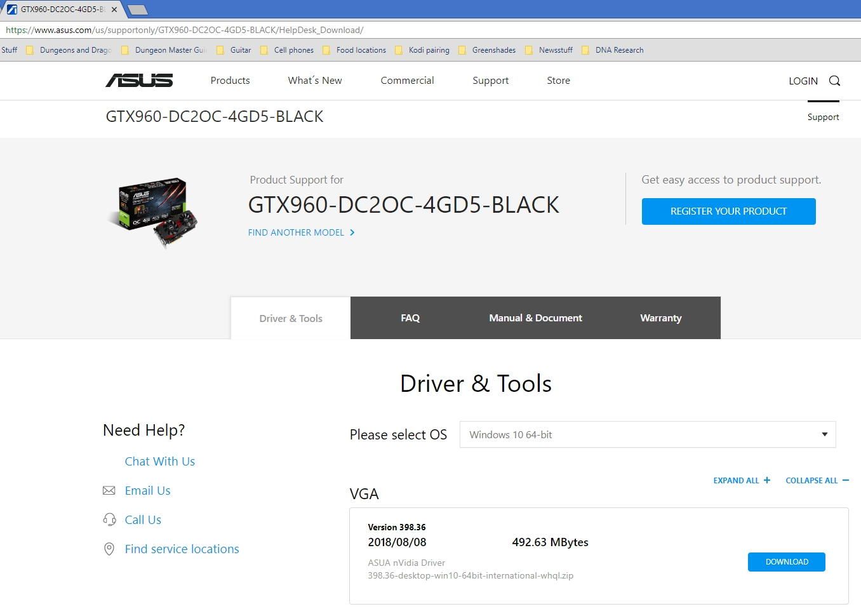Switch to the Driver & Tools tab
This screenshot has width=861, height=616.
(x=291, y=318)
